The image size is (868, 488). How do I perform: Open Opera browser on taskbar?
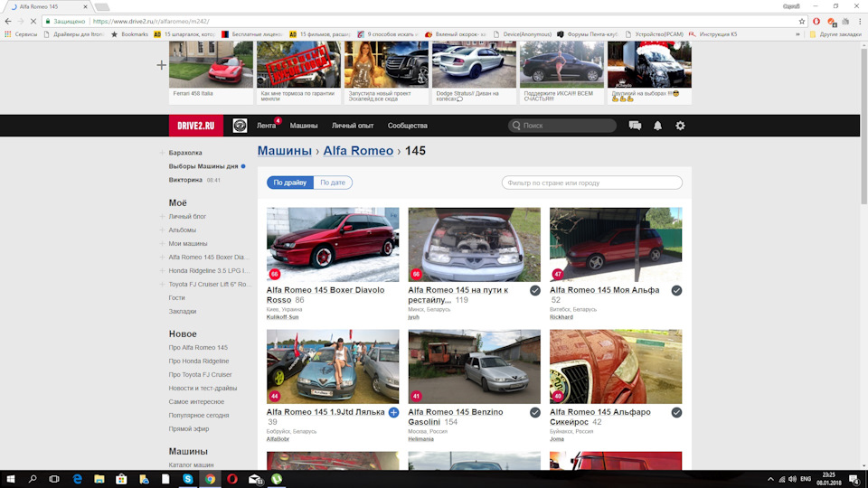click(232, 479)
